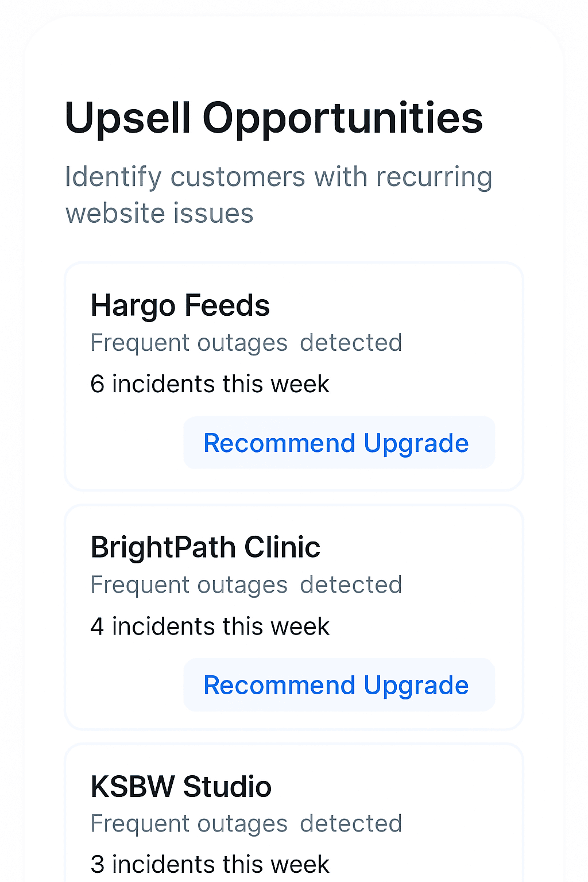This screenshot has width=588, height=882.
Task: Click the top edge of the KSBW Studio card
Action: pyautogui.click(x=294, y=745)
